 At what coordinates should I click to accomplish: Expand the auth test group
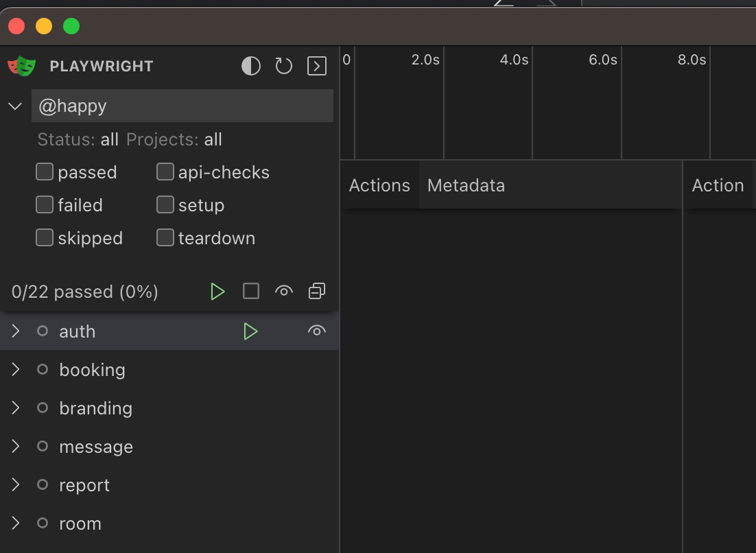[x=15, y=331]
